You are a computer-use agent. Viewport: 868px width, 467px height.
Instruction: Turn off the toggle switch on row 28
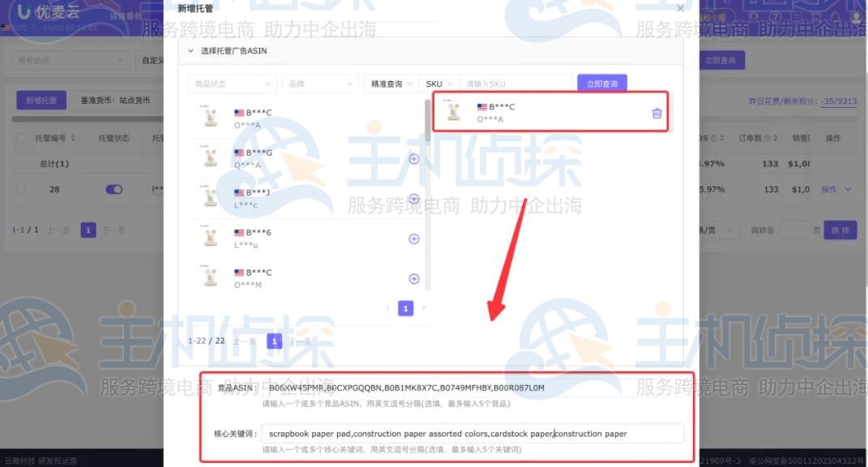click(113, 188)
